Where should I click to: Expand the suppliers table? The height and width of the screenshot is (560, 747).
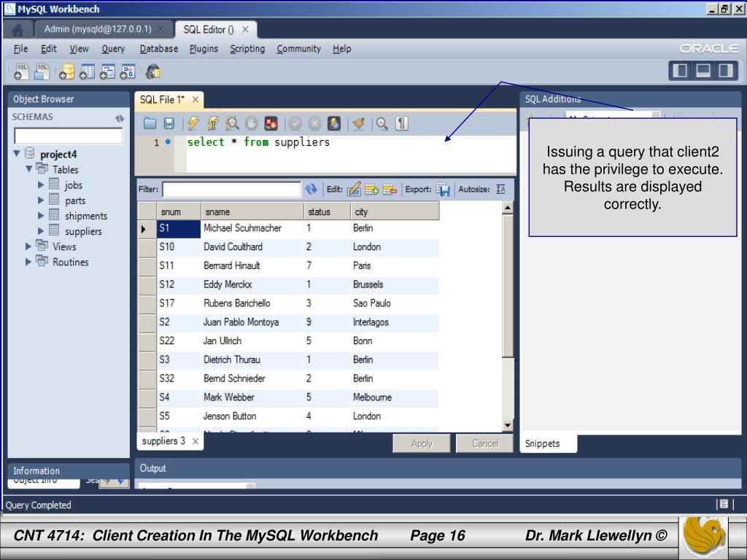[x=41, y=231]
